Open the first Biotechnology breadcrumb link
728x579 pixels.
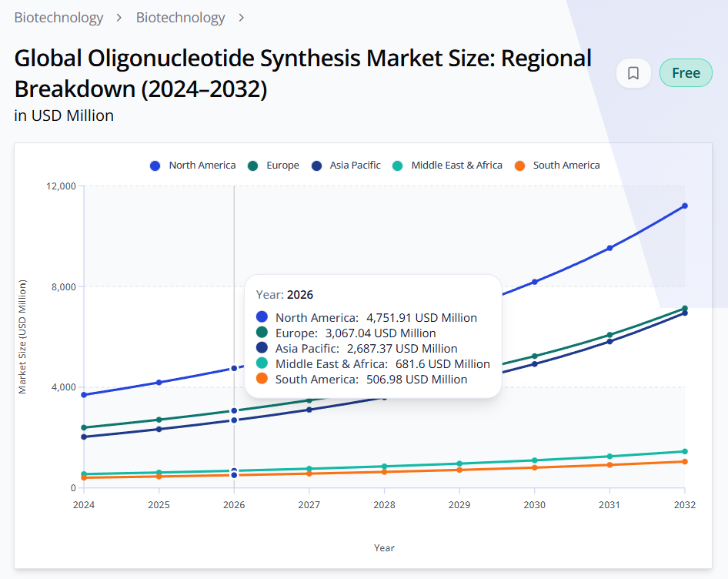58,17
